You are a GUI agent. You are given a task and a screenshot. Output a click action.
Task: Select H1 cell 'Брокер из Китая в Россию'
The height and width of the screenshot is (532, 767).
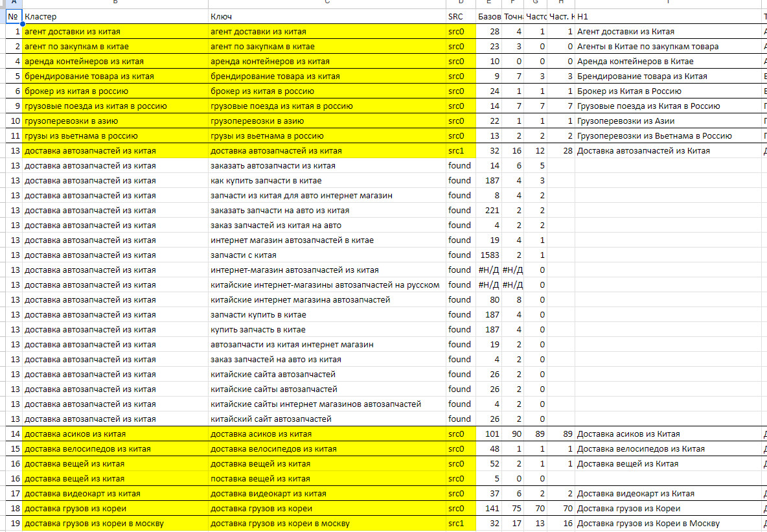668,91
